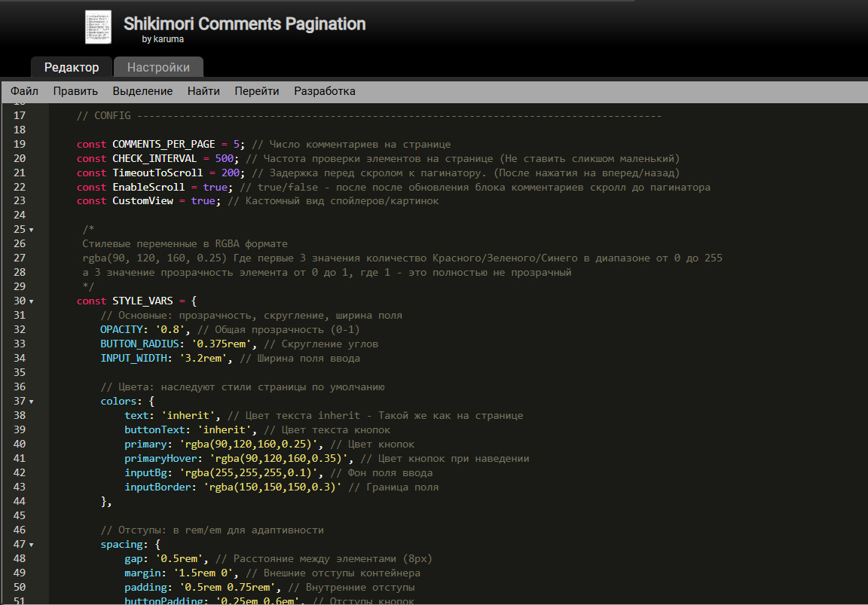Click the true value of CustomView
This screenshot has width=868, height=605.
203,201
